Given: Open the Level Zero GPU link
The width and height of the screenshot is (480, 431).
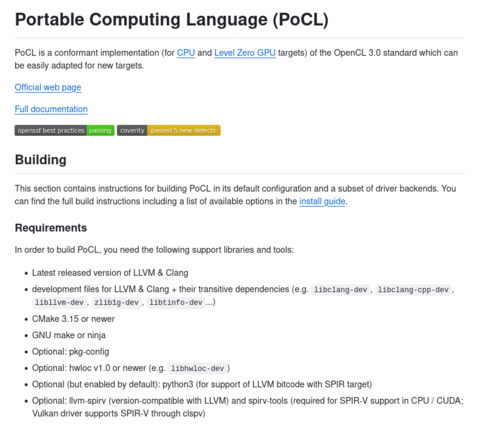Looking at the screenshot, I should pyautogui.click(x=245, y=53).
